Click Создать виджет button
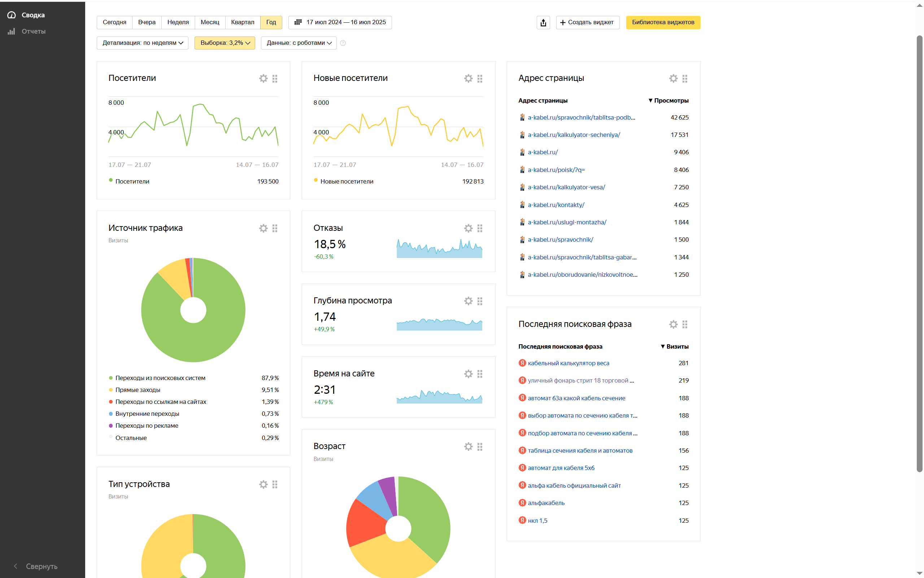 point(588,22)
